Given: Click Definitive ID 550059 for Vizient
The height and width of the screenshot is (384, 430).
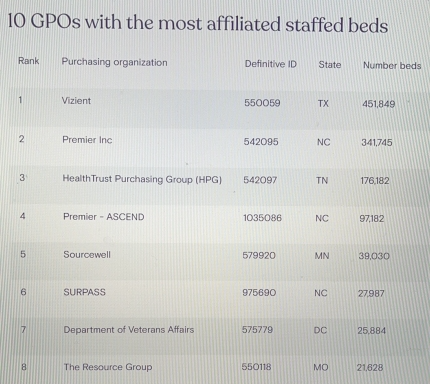Looking at the screenshot, I should tap(262, 103).
